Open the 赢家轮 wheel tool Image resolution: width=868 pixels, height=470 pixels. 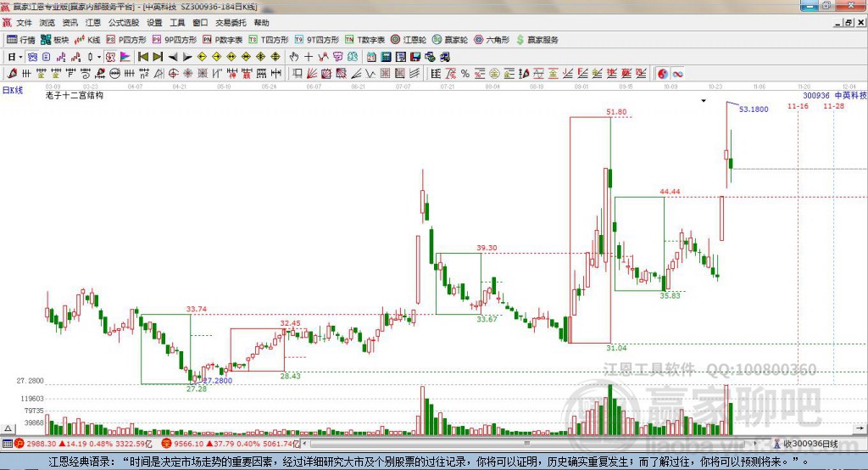pyautogui.click(x=450, y=40)
